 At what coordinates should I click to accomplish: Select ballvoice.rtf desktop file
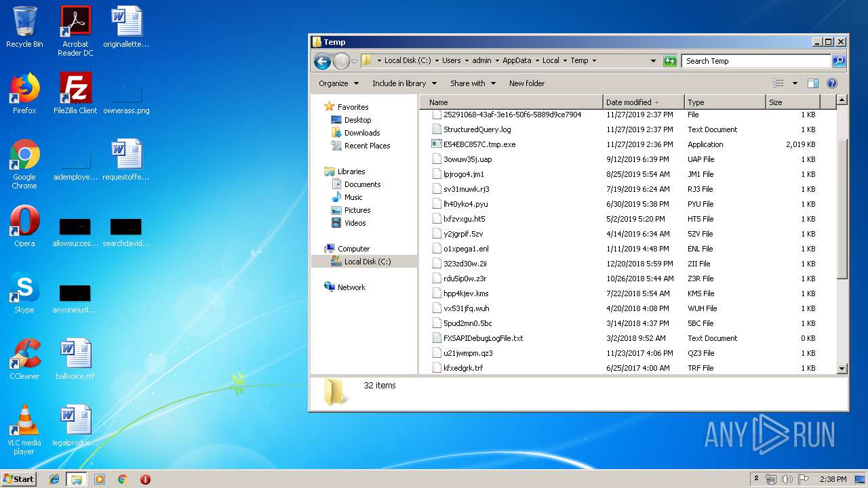[x=75, y=359]
